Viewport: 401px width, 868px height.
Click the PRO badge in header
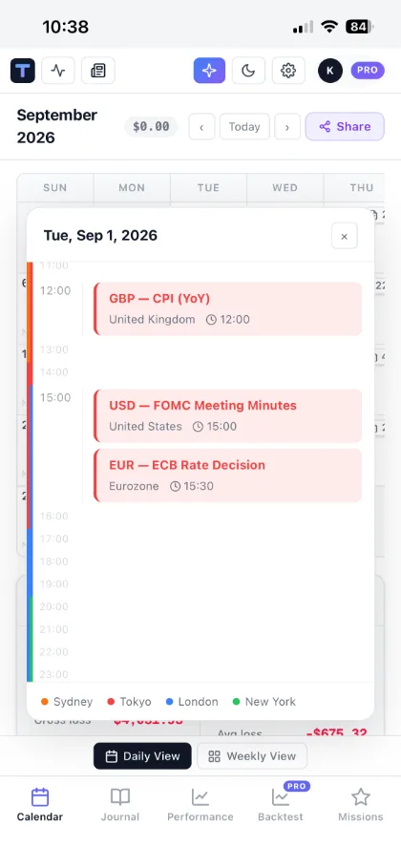coord(368,71)
